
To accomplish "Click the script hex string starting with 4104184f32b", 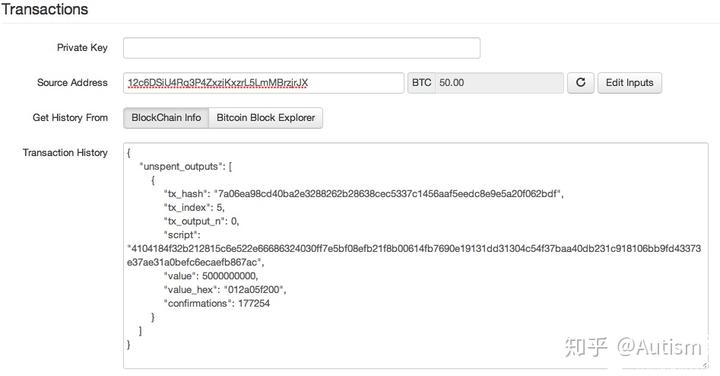I will (414, 255).
